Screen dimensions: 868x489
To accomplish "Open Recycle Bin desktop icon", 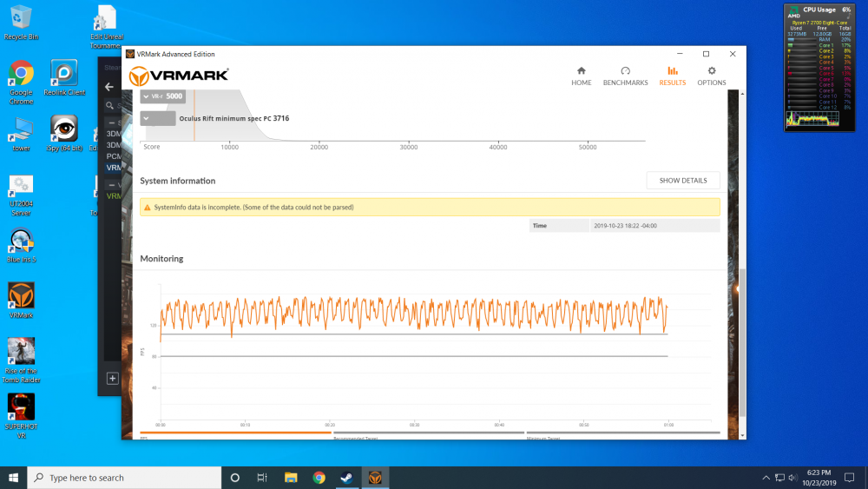I will pyautogui.click(x=21, y=23).
